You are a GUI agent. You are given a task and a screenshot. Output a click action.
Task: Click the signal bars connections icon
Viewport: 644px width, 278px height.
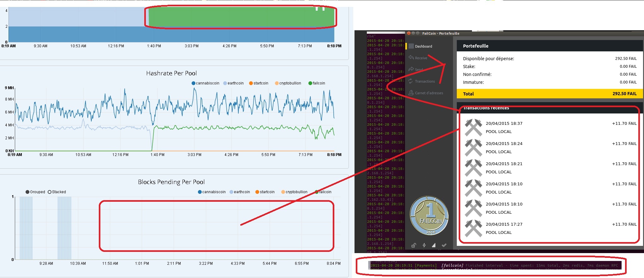click(434, 245)
